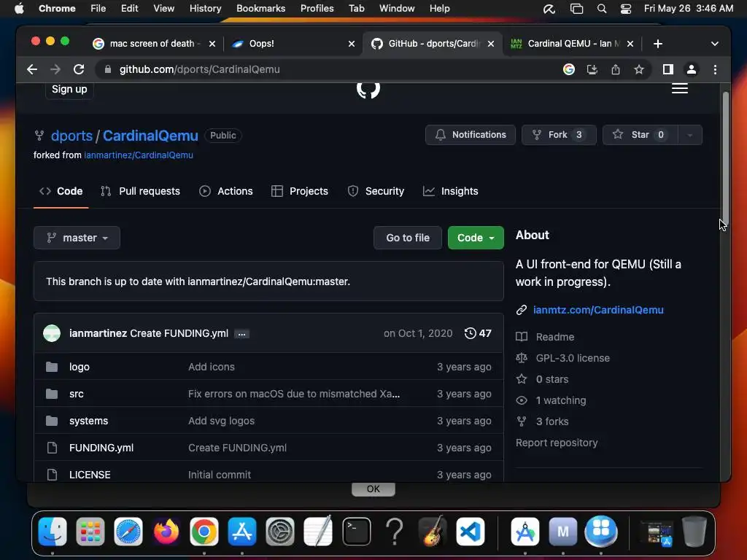
Task: Click the Notifications button
Action: point(471,135)
